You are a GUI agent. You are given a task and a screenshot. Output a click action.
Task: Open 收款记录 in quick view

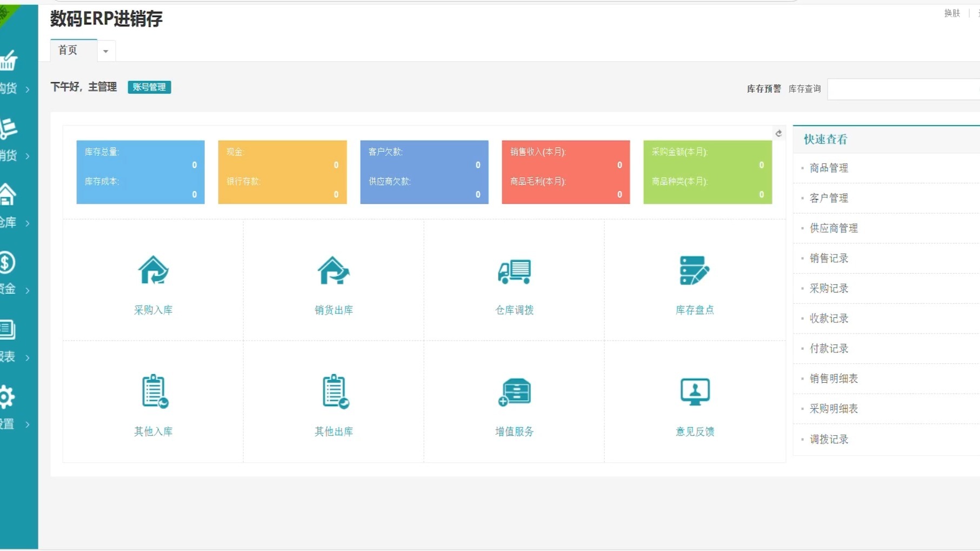(829, 318)
